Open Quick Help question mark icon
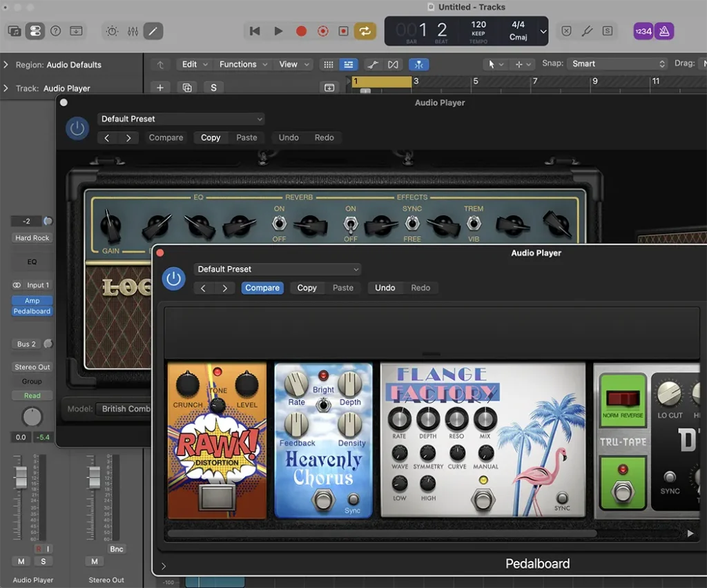Screen dimensions: 707x588 (x=56, y=31)
